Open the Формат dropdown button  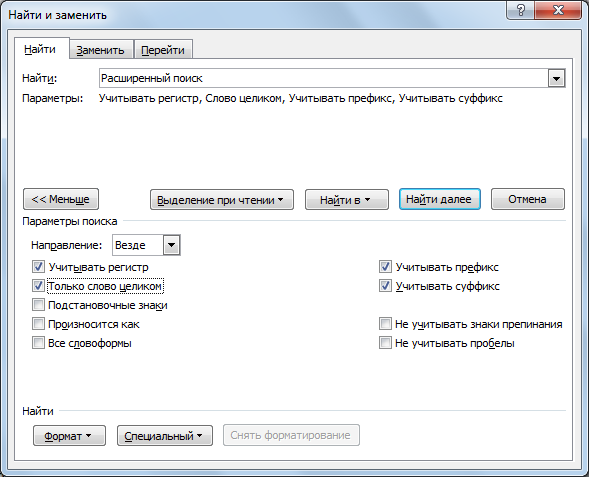69,436
